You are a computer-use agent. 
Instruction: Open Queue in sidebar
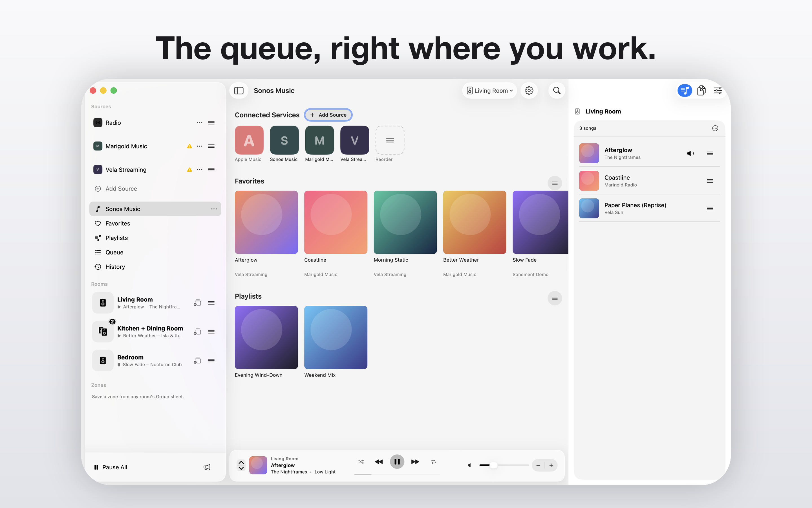155,252
